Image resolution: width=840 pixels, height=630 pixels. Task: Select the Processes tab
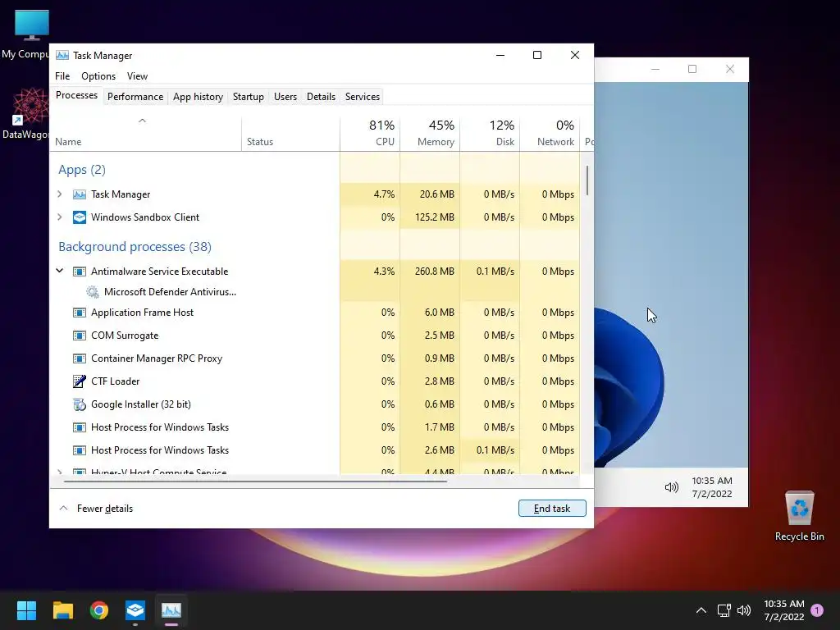click(76, 95)
